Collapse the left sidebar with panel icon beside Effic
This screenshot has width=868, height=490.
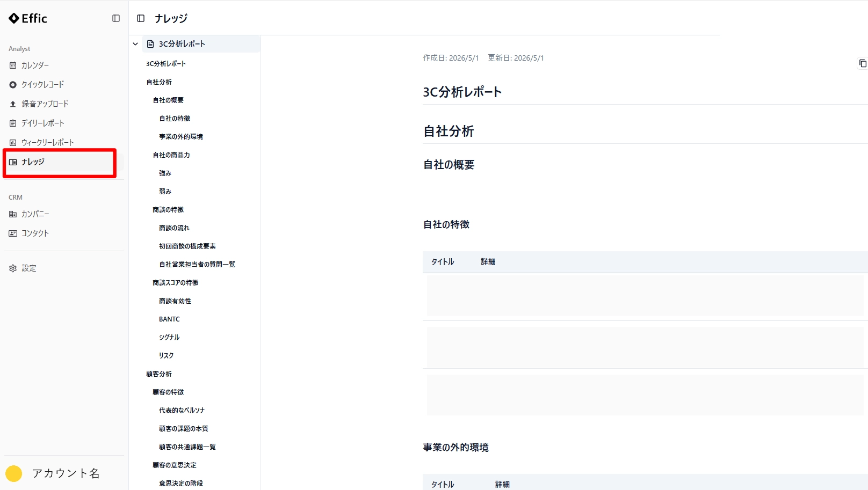(116, 18)
